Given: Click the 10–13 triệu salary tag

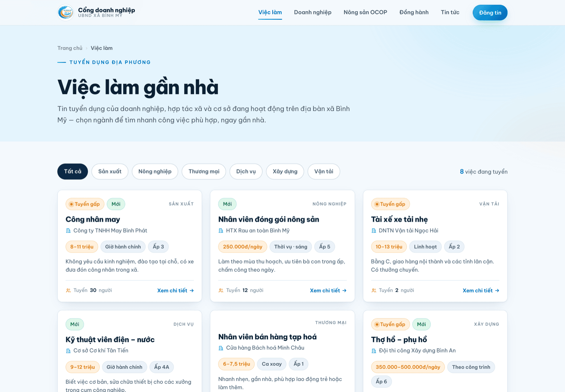Looking at the screenshot, I should 389,247.
